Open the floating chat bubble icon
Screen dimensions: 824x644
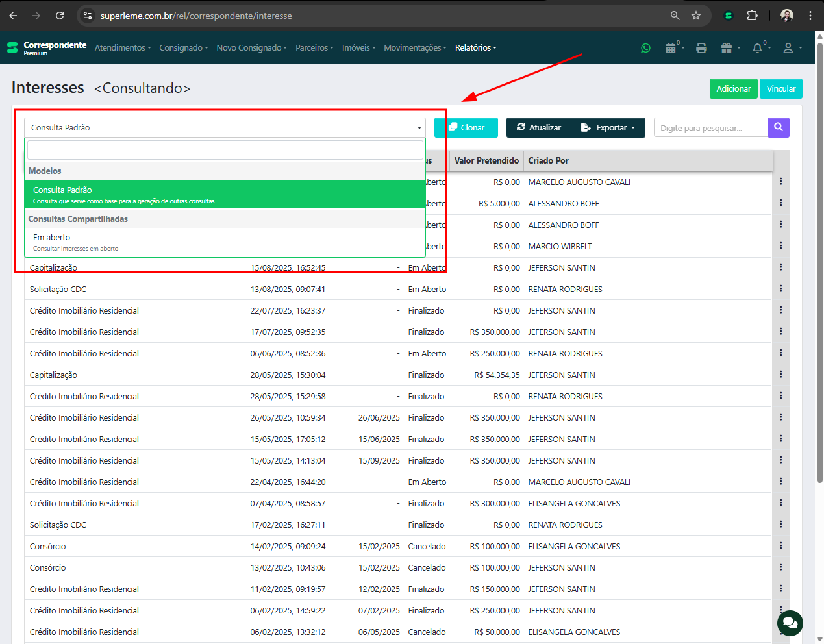click(790, 623)
